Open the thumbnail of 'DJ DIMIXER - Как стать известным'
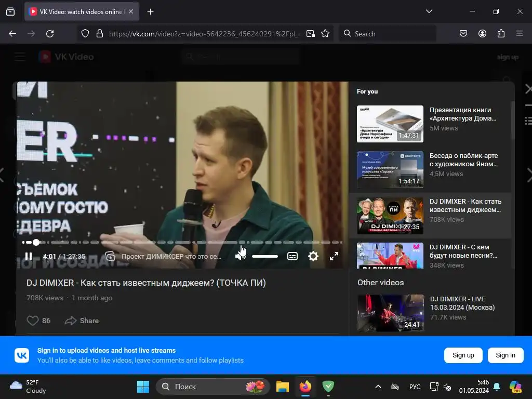 [x=390, y=216]
